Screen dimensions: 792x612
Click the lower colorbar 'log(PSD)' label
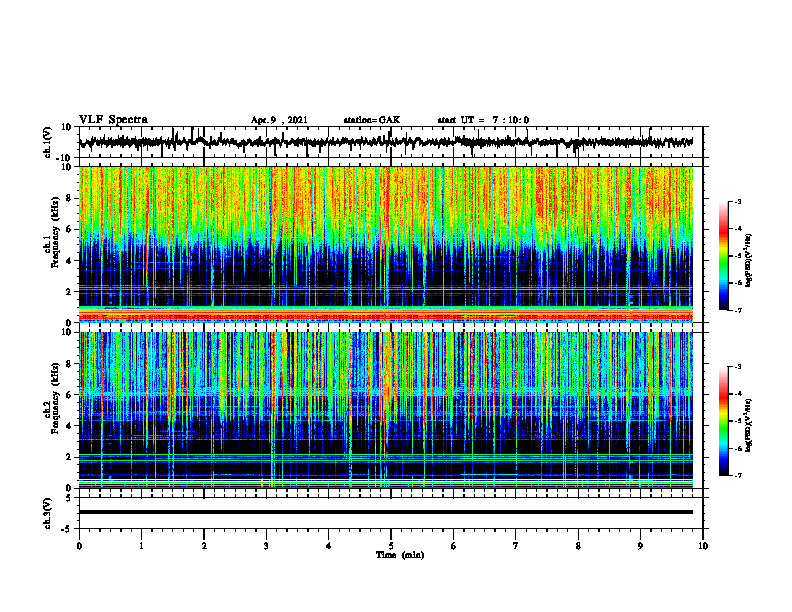click(x=749, y=425)
